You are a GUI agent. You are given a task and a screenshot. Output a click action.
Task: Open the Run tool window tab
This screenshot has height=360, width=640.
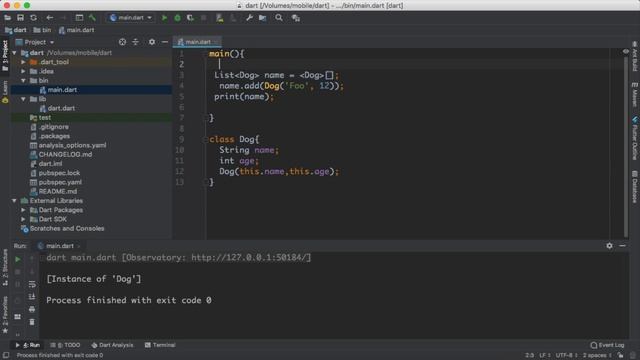coord(28,345)
